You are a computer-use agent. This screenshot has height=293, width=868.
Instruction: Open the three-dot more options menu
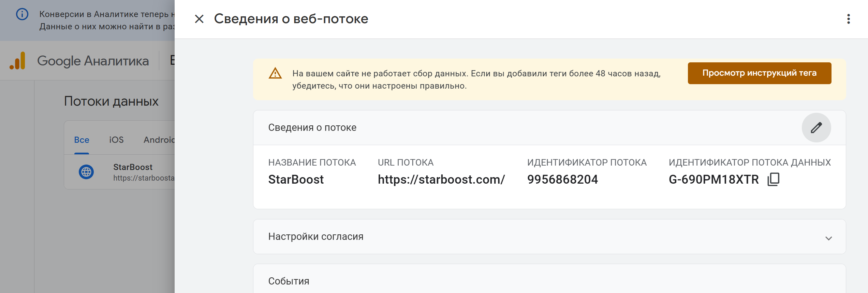click(x=848, y=19)
